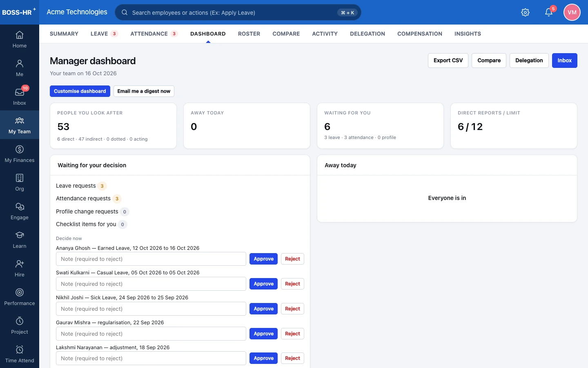Viewport: 588px width, 368px height.
Task: Open the Compare tab
Action: click(286, 34)
